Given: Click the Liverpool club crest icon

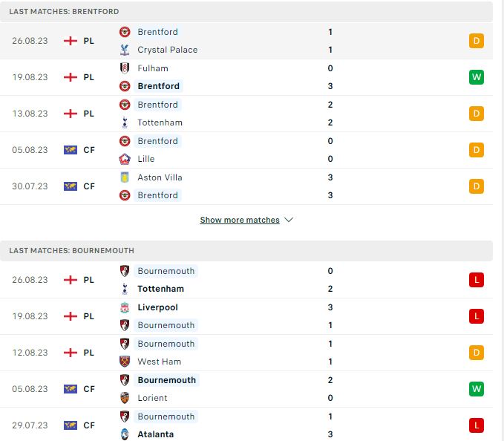Looking at the screenshot, I should pos(125,307).
